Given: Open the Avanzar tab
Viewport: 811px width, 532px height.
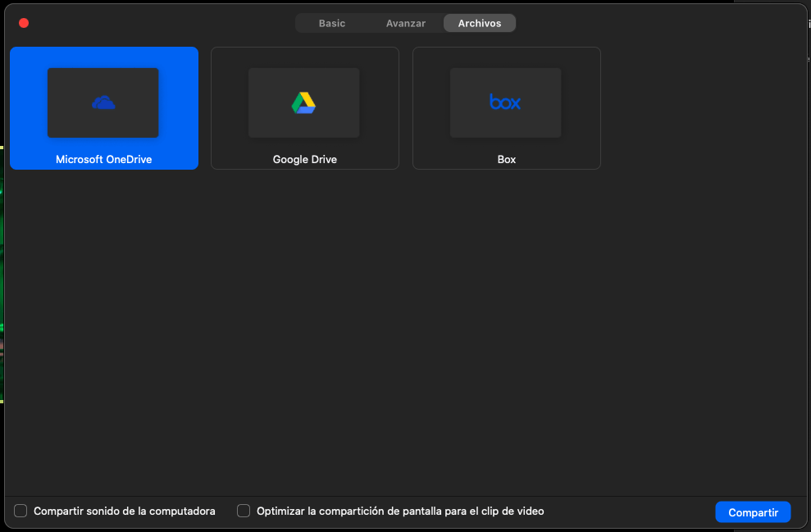Looking at the screenshot, I should [406, 23].
